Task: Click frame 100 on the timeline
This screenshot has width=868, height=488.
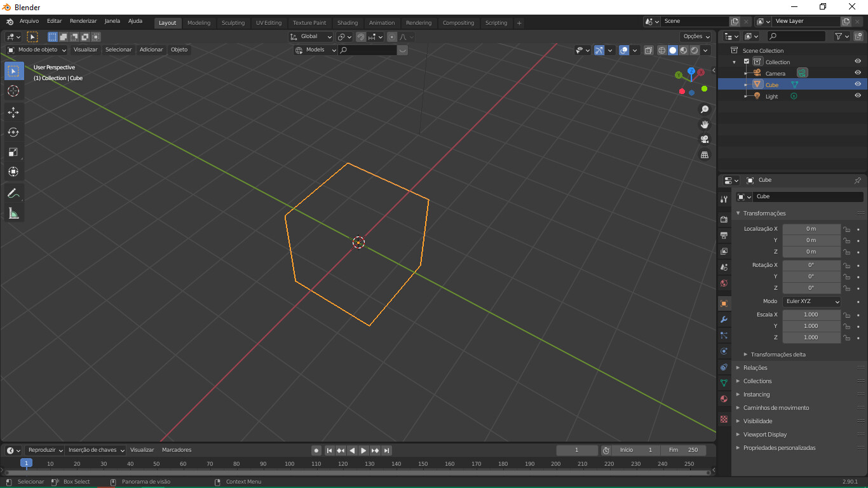Action: click(289, 464)
